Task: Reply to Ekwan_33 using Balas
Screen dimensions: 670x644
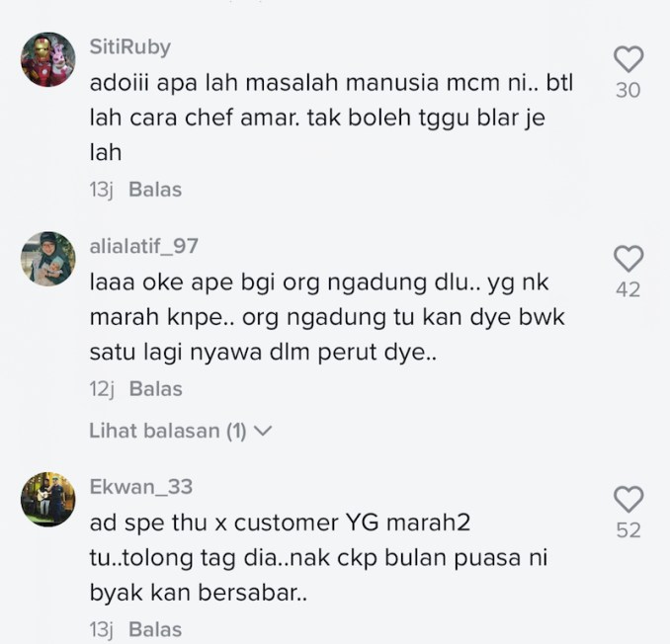Action: click(x=155, y=629)
